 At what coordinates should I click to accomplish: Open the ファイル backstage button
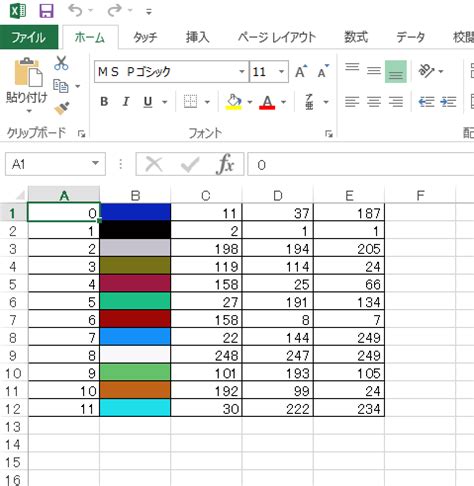(x=29, y=37)
